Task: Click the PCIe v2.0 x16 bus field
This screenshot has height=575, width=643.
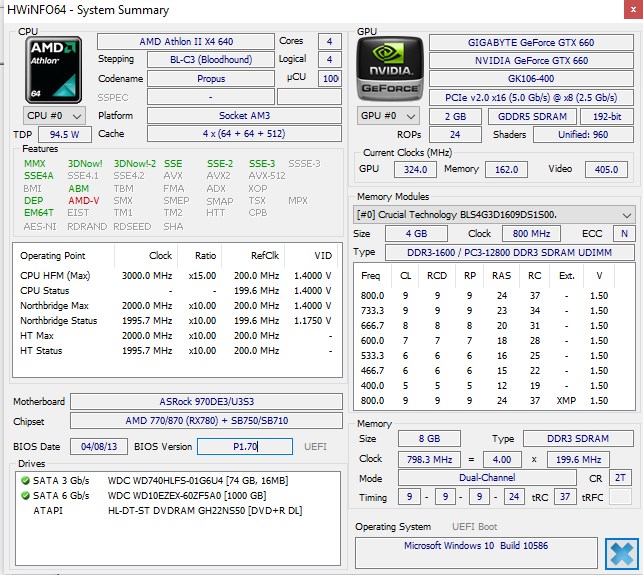Action: (x=531, y=98)
